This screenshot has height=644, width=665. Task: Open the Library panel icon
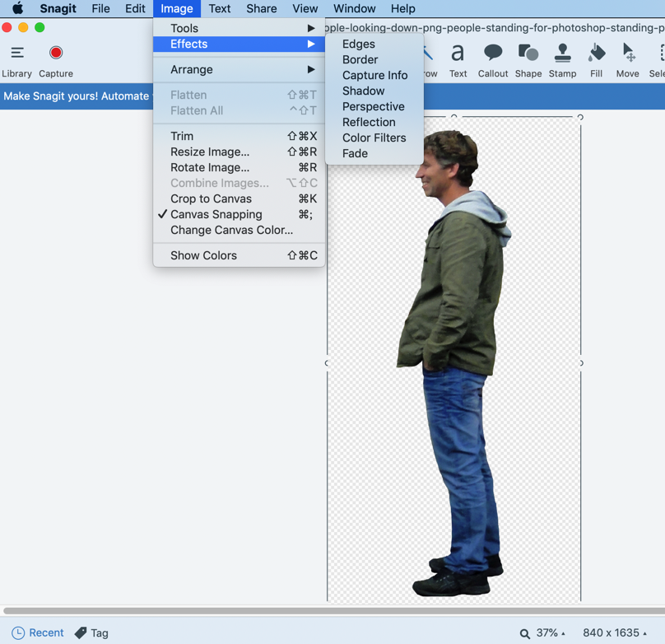pos(16,54)
